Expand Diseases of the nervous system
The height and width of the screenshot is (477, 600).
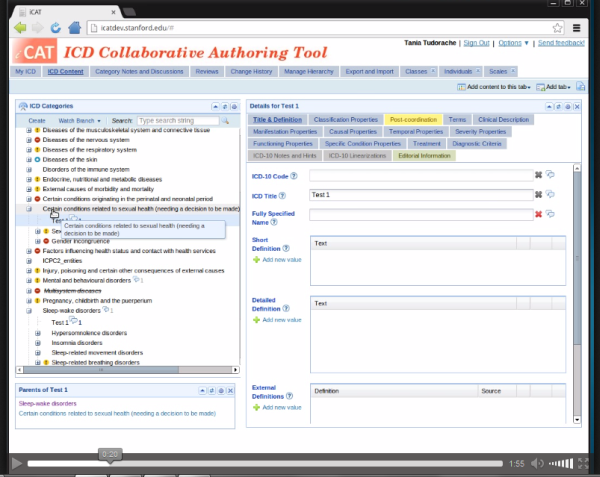(x=29, y=140)
